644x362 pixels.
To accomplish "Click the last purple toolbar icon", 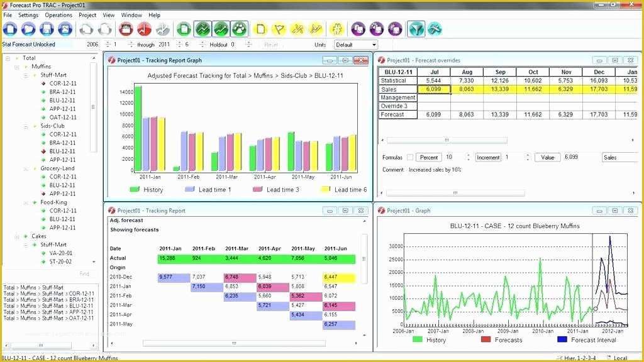I will [x=395, y=29].
